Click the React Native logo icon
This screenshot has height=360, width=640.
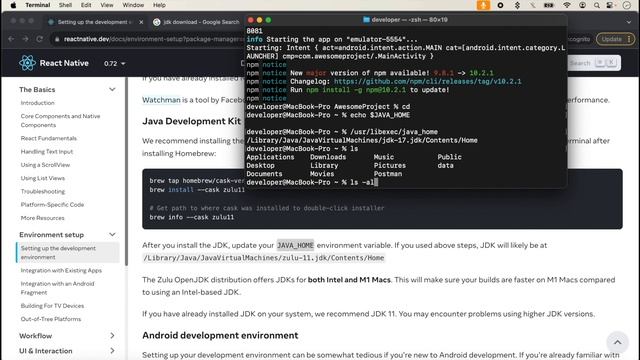(27, 63)
